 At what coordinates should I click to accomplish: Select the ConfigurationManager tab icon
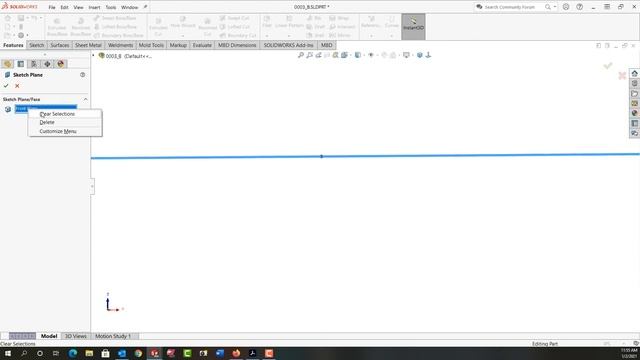[34, 64]
